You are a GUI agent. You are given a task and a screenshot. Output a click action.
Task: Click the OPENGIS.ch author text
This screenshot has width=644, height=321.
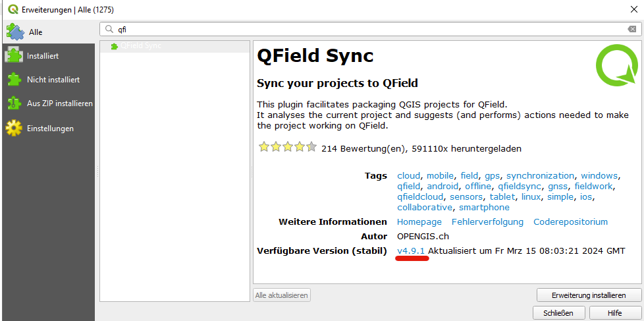[423, 237]
